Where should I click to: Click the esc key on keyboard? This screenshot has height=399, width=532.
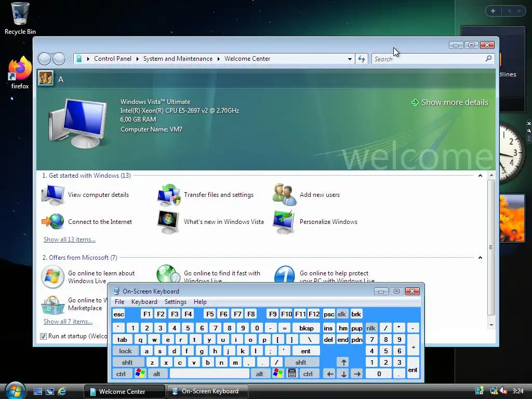pos(119,314)
